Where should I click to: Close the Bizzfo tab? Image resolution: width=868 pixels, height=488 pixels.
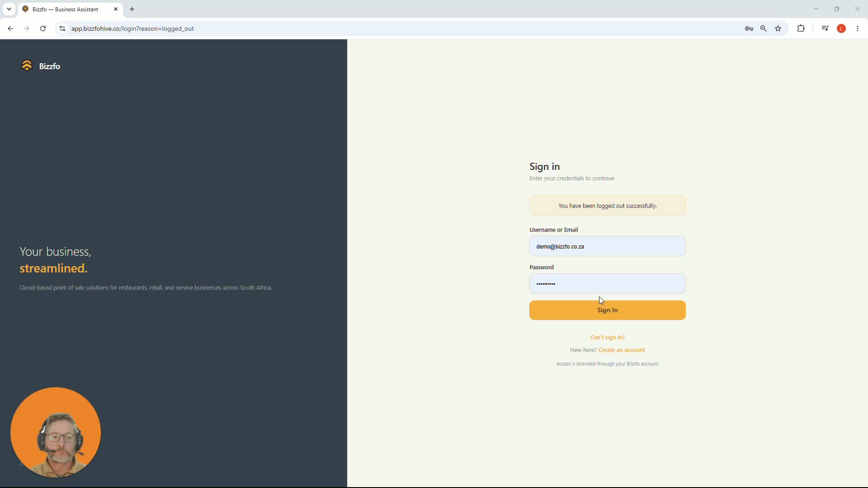coord(116,9)
